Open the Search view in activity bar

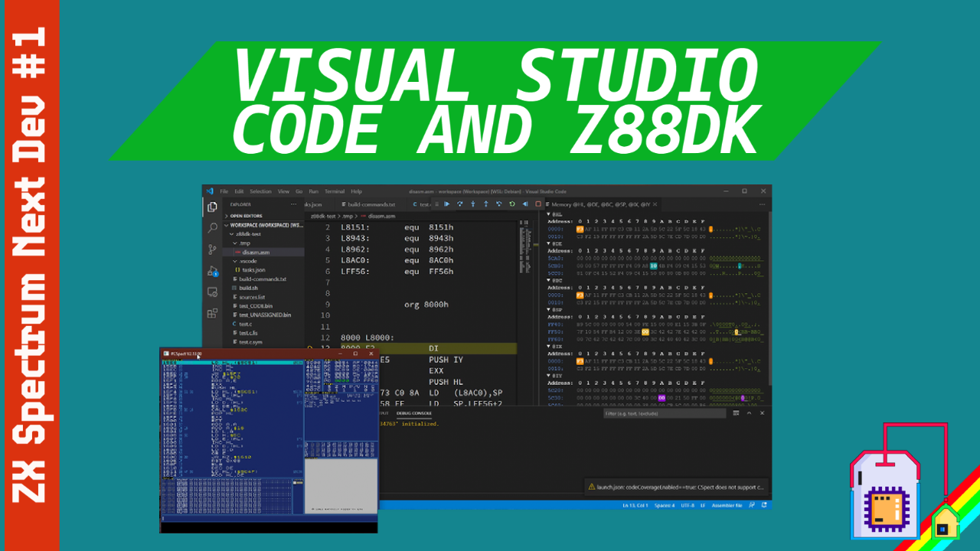pyautogui.click(x=212, y=228)
